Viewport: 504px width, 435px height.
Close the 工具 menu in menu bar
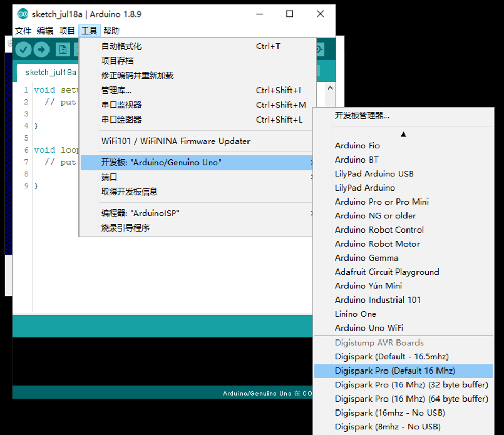tap(90, 31)
